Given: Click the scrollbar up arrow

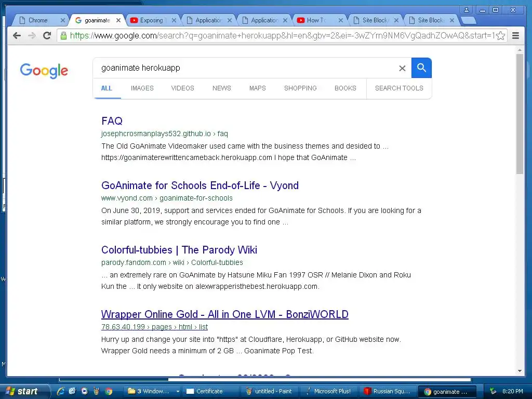Looking at the screenshot, I should 520,50.
